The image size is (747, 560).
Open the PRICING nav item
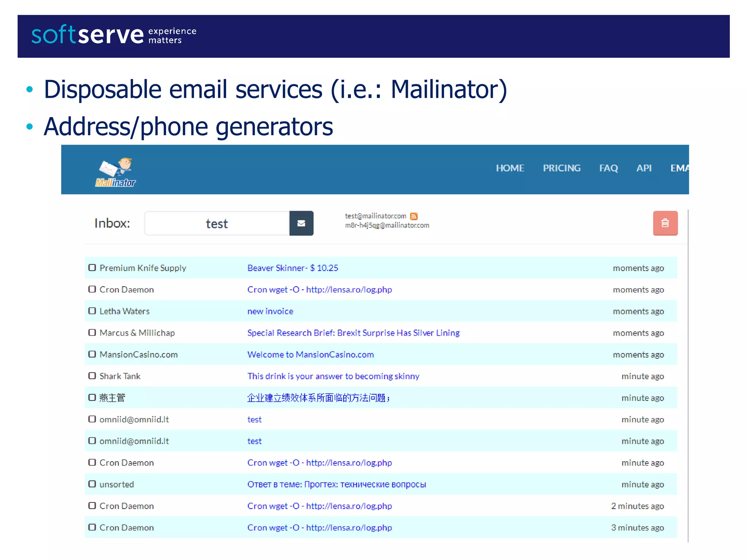tap(562, 168)
